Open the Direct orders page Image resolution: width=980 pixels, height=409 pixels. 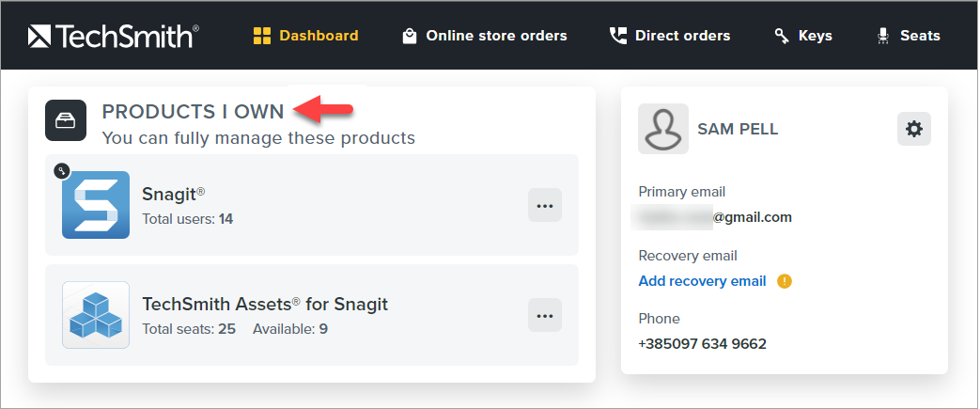point(670,36)
